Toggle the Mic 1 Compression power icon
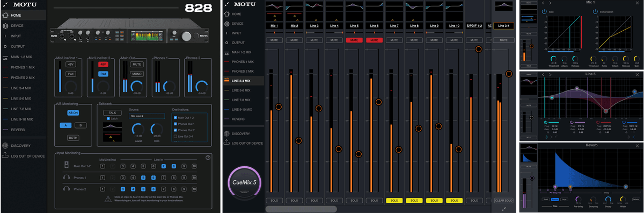The height and width of the screenshot is (213, 644). pyautogui.click(x=595, y=11)
